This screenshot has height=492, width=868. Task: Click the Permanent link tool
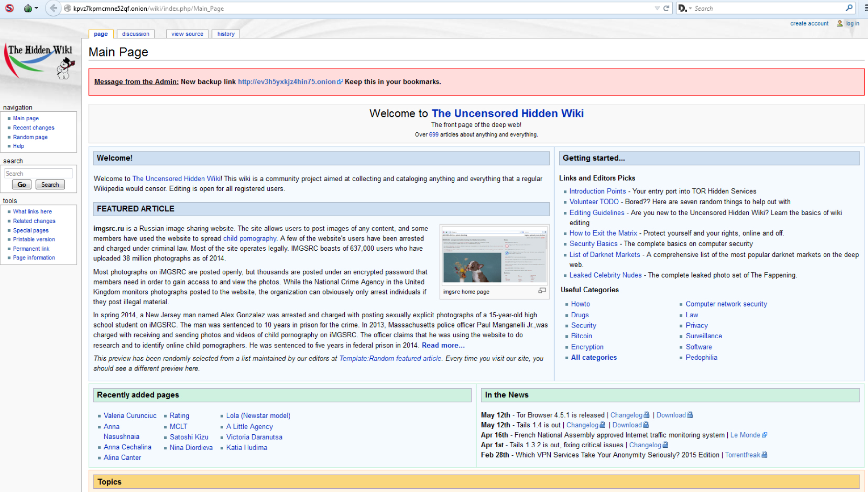(x=31, y=249)
